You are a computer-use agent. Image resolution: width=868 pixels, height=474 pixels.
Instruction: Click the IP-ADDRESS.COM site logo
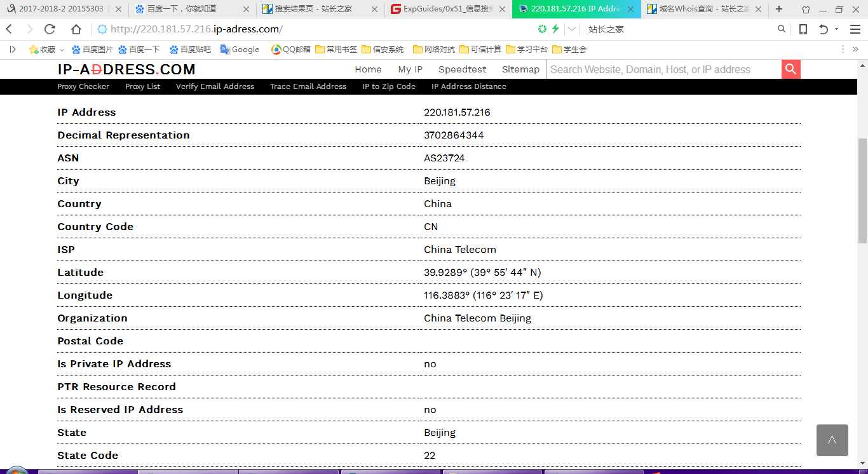(x=126, y=70)
